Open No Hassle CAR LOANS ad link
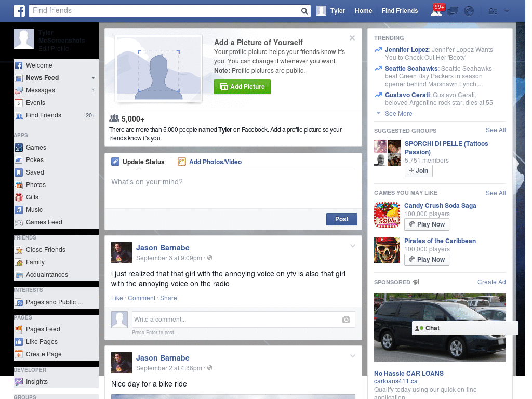532x399 pixels. pyautogui.click(x=408, y=373)
